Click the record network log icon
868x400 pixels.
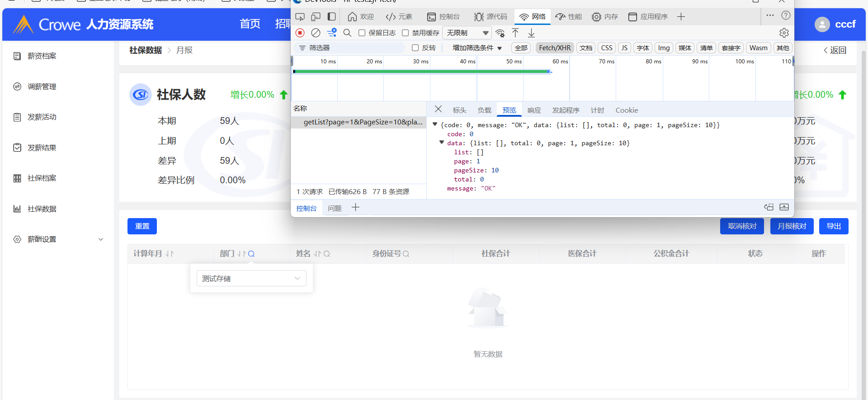[x=300, y=33]
